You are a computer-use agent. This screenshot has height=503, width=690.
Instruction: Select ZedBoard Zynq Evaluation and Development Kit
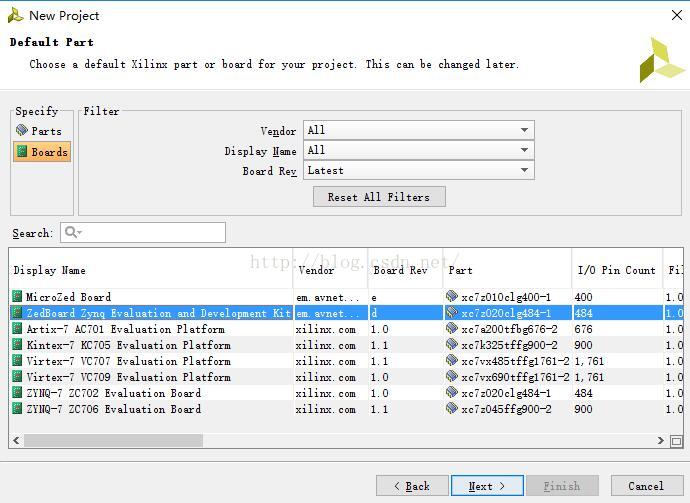coord(158,313)
